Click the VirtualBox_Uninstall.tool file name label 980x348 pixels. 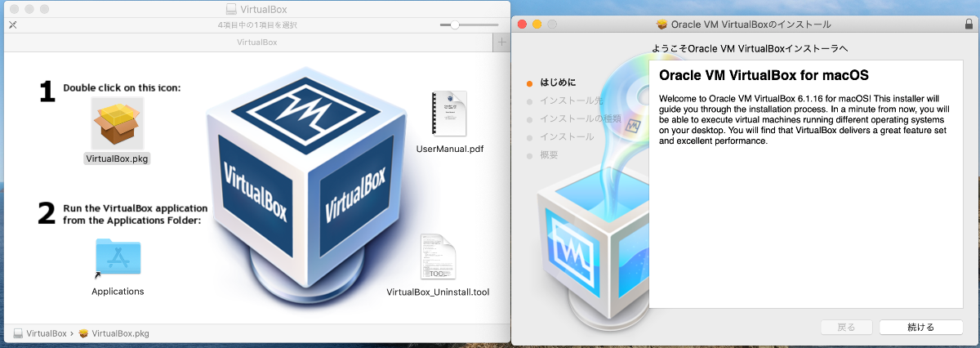point(438,292)
